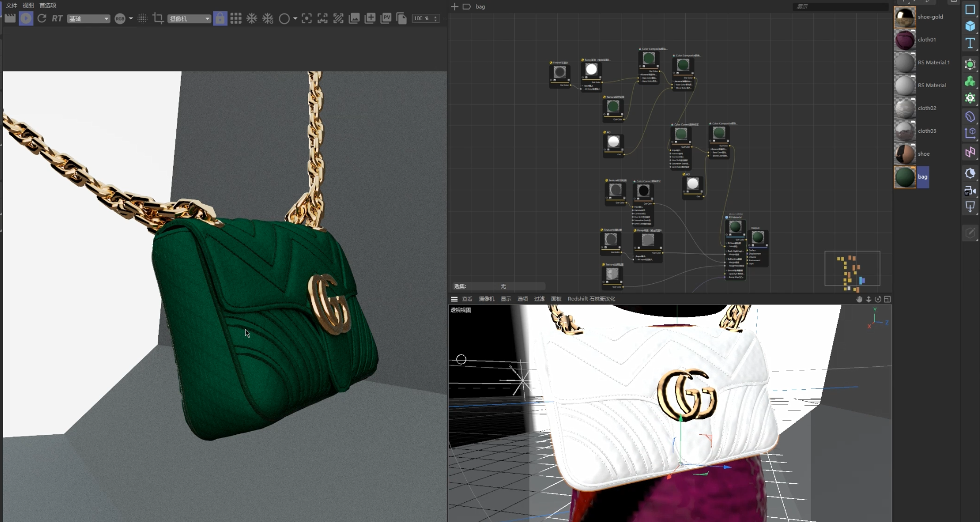Open the 首选项 menu
The height and width of the screenshot is (522, 980).
point(48,5)
